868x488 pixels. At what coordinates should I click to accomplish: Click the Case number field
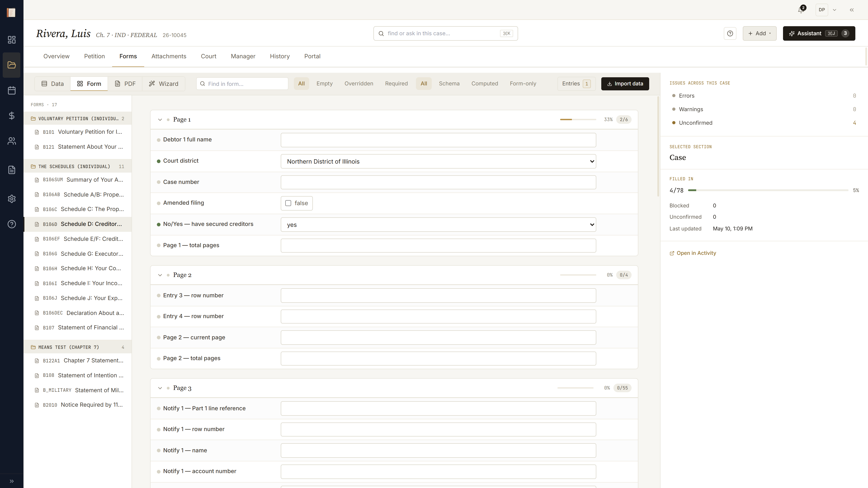tap(438, 182)
